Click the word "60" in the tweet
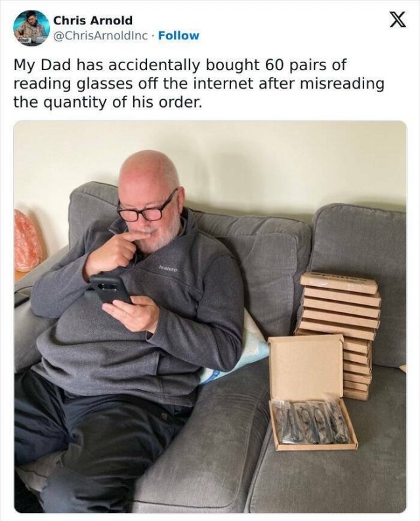Image resolution: width=420 pixels, height=521 pixels. click(x=274, y=65)
